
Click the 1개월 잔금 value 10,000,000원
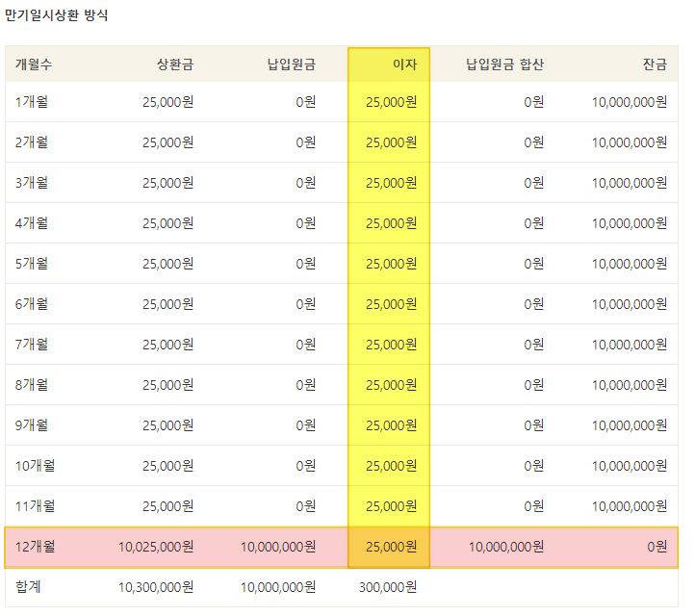pos(630,102)
